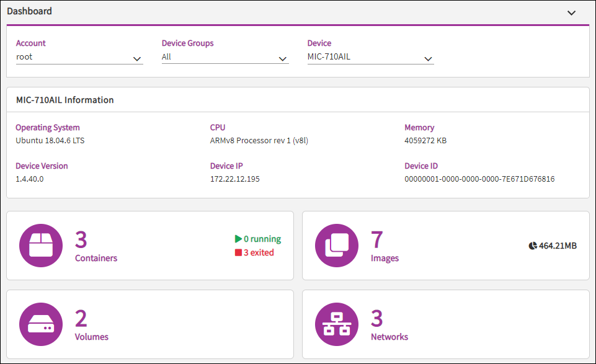Image resolution: width=596 pixels, height=364 pixels.
Task: Open the Account dropdown showing root
Action: pyautogui.click(x=79, y=57)
